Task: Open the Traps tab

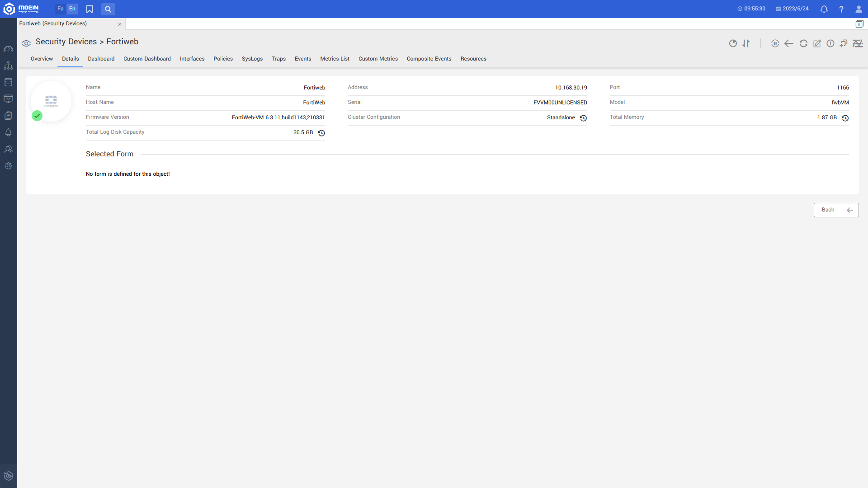Action: point(278,59)
